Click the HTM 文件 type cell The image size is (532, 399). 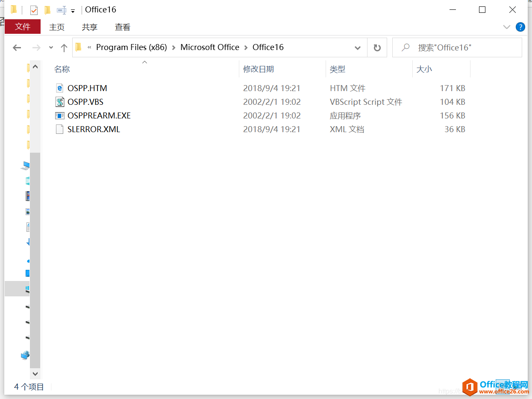point(347,88)
